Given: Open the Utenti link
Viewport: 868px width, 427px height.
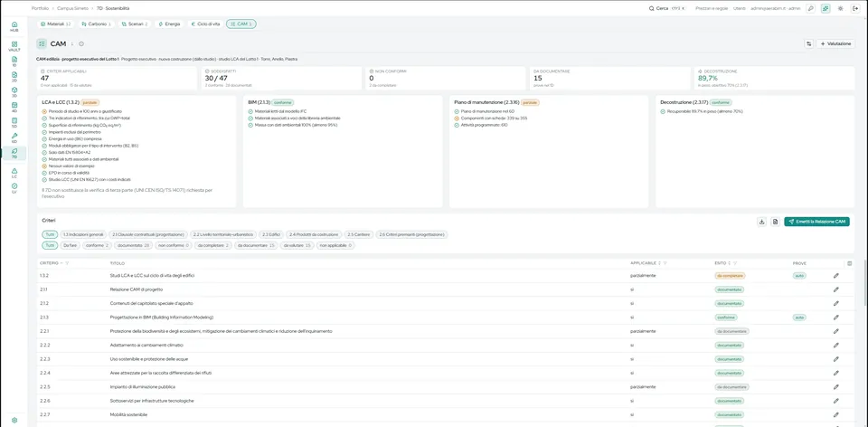Looking at the screenshot, I should tap(739, 8).
